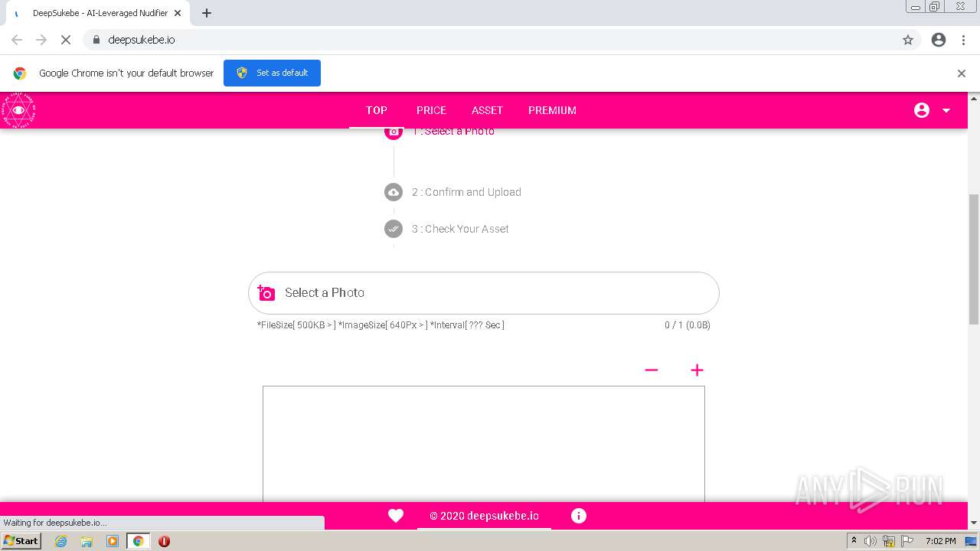The image size is (980, 551).
Task: Click the browser forward arrow
Action: (41, 40)
